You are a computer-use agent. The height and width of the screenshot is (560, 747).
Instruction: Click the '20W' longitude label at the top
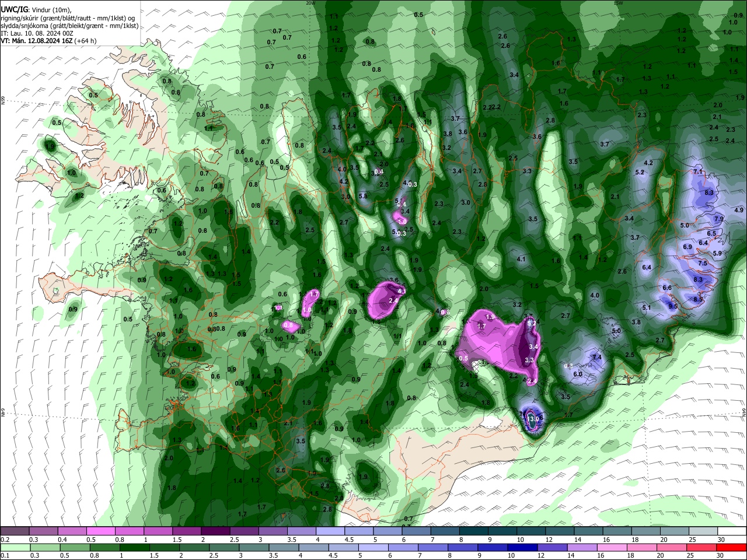(x=310, y=2)
